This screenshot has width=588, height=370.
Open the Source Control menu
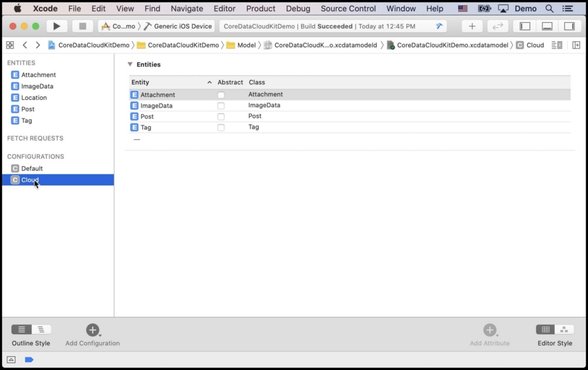348,8
